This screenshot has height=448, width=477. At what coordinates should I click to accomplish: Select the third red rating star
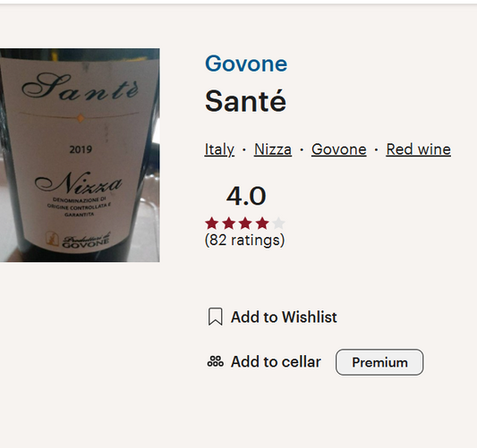click(245, 224)
